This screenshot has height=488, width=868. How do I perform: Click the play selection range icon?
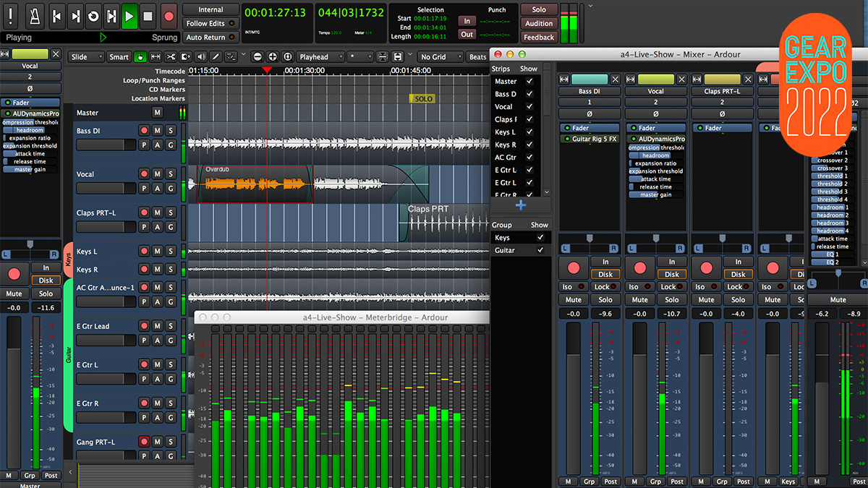[111, 14]
